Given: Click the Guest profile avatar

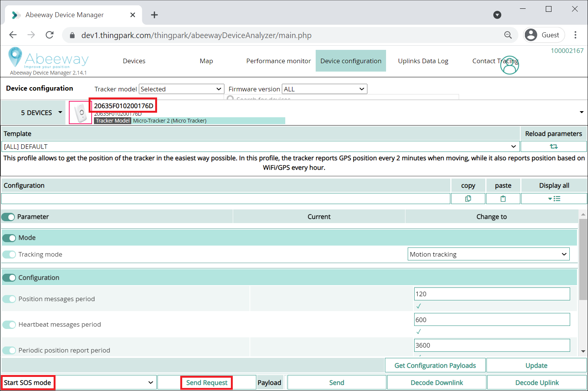Looking at the screenshot, I should pyautogui.click(x=531, y=35).
